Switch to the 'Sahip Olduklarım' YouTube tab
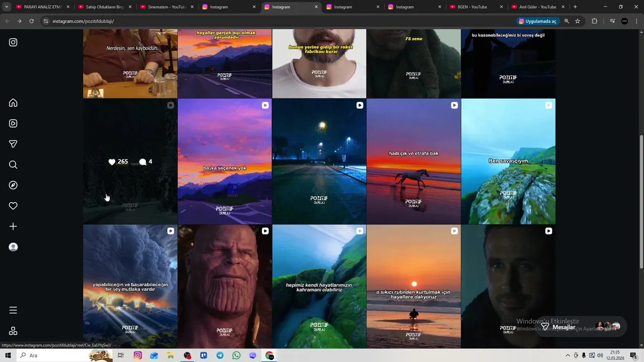This screenshot has width=644, height=362. [x=105, y=7]
